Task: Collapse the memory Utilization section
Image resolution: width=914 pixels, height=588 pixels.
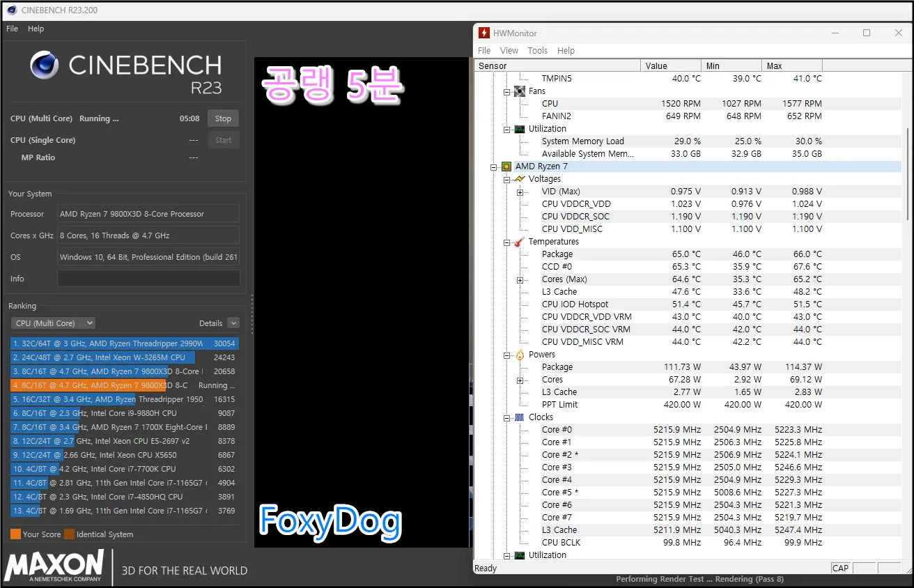Action: click(507, 129)
